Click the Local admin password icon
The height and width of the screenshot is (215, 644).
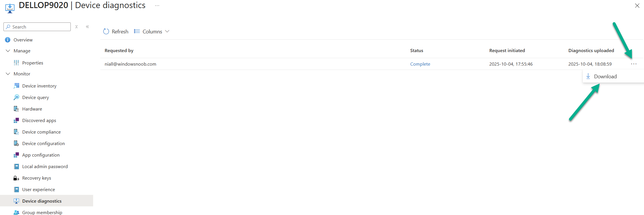[16, 166]
